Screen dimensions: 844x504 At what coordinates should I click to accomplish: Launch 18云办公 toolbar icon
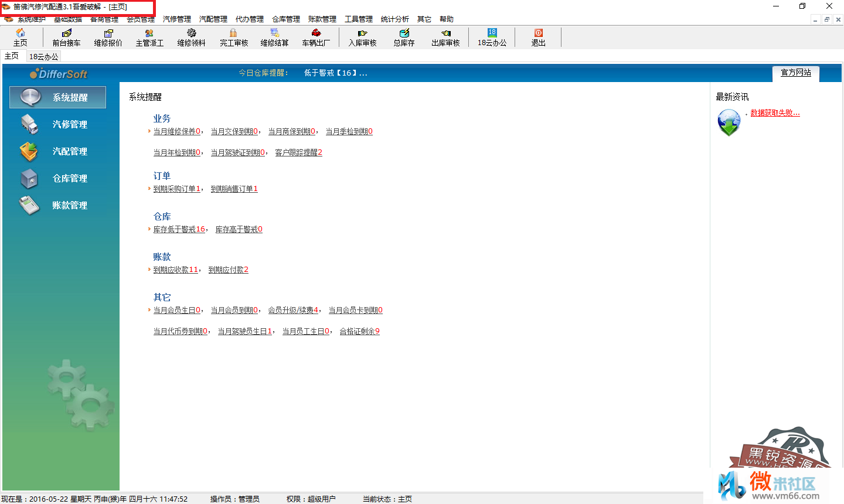(x=492, y=38)
